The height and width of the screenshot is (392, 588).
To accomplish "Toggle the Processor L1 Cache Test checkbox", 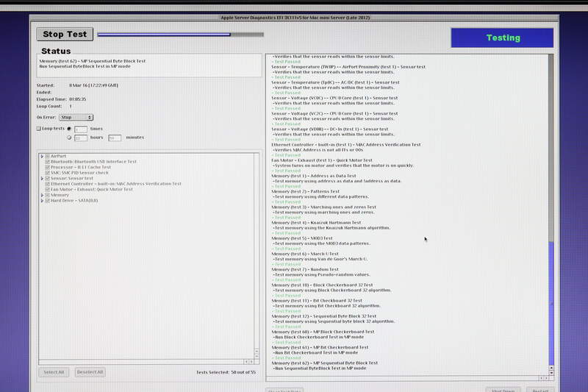I will [x=49, y=167].
